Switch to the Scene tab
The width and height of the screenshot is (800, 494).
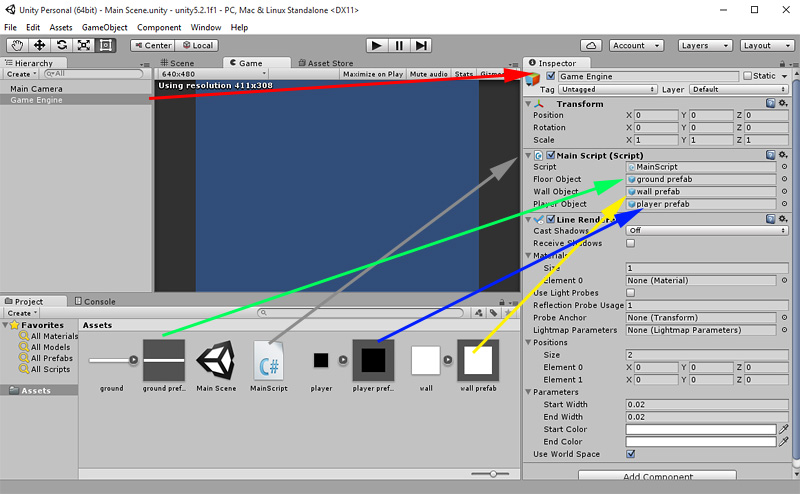point(177,63)
